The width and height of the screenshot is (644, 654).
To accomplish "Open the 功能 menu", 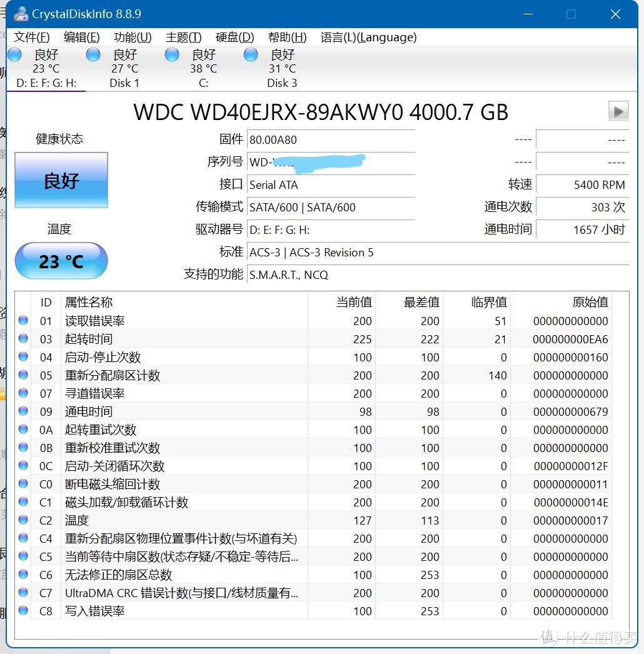I will [132, 38].
